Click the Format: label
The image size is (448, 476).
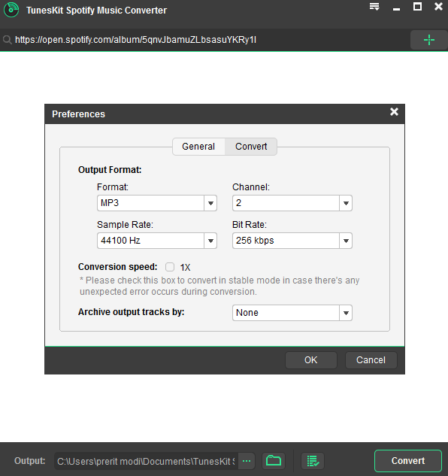click(x=113, y=187)
